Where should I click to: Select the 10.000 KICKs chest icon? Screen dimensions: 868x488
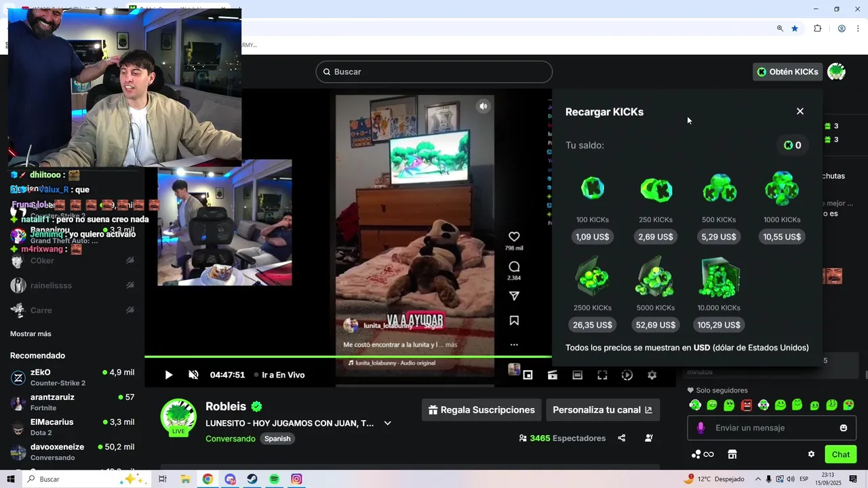point(719,278)
